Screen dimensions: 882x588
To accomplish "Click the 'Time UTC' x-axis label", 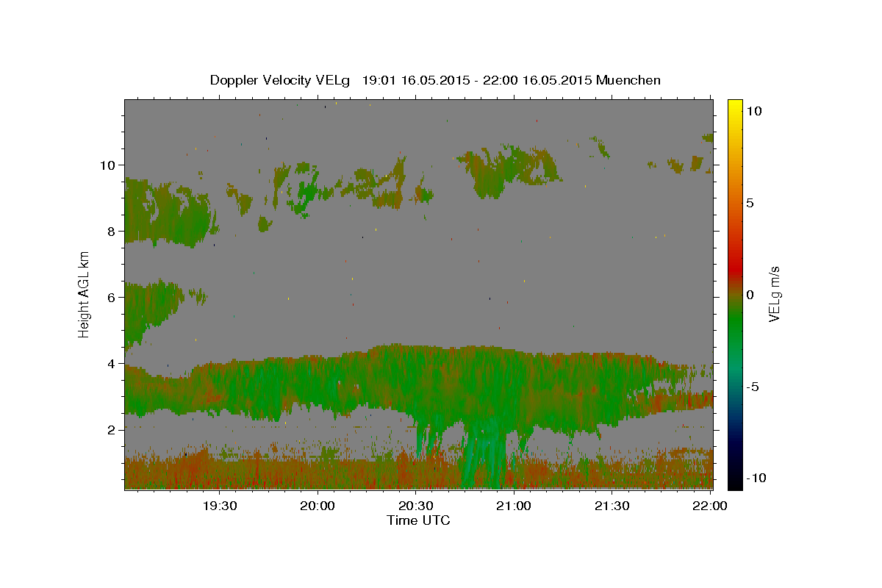I will pyautogui.click(x=418, y=520).
